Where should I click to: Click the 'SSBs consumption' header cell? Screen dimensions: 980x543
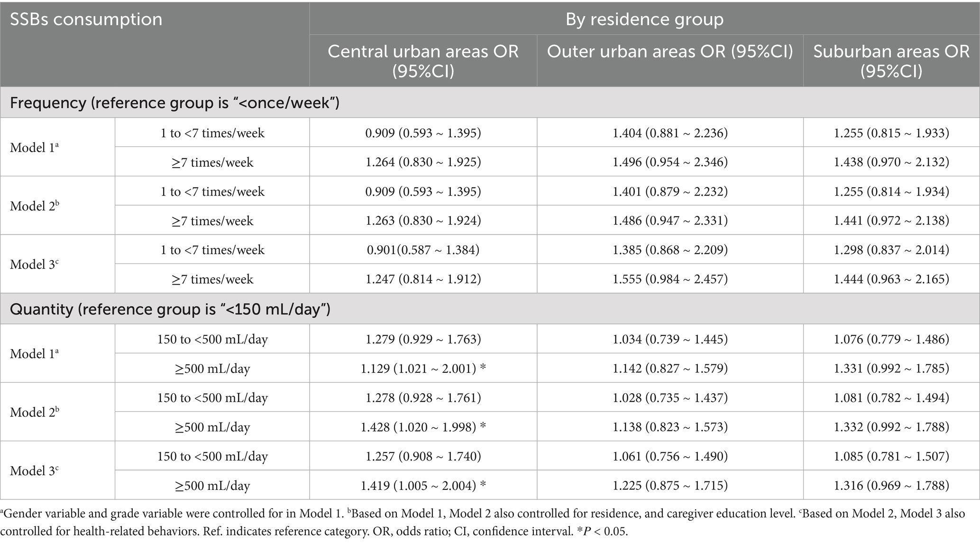(86, 20)
